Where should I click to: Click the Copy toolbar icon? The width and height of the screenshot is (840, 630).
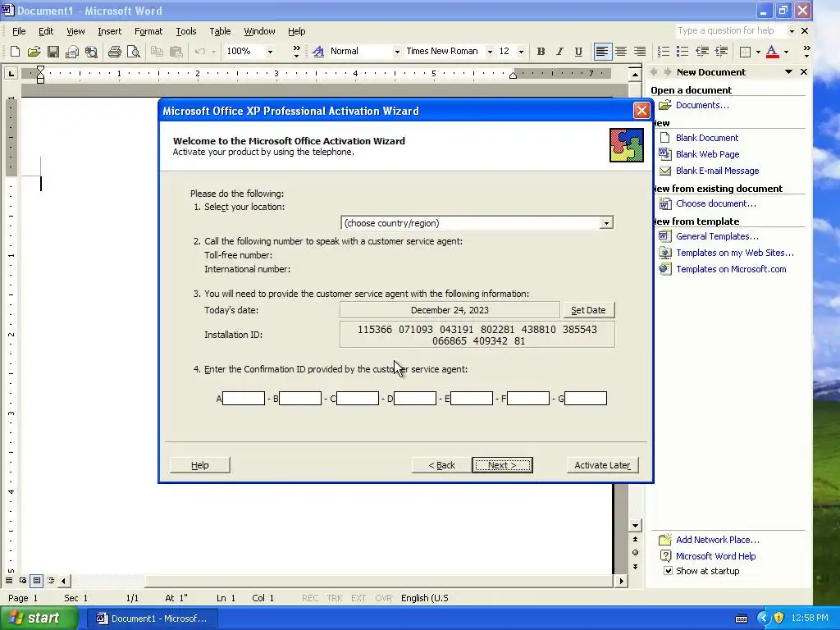coord(157,52)
